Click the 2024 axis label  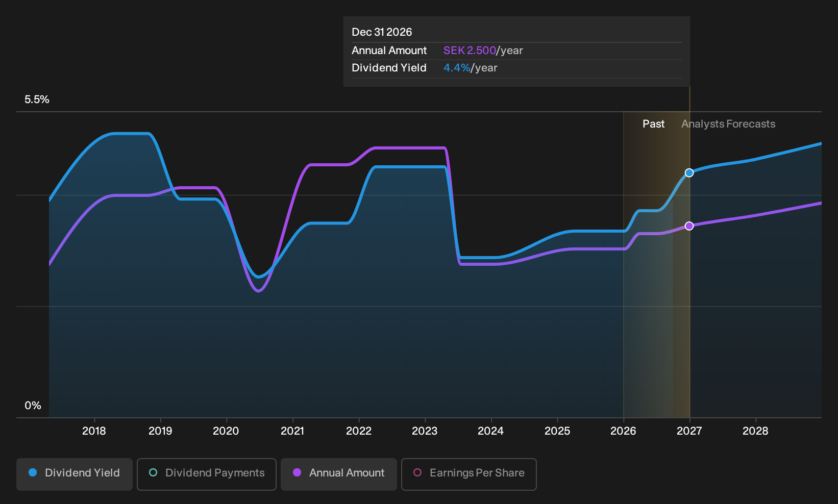tap(491, 431)
